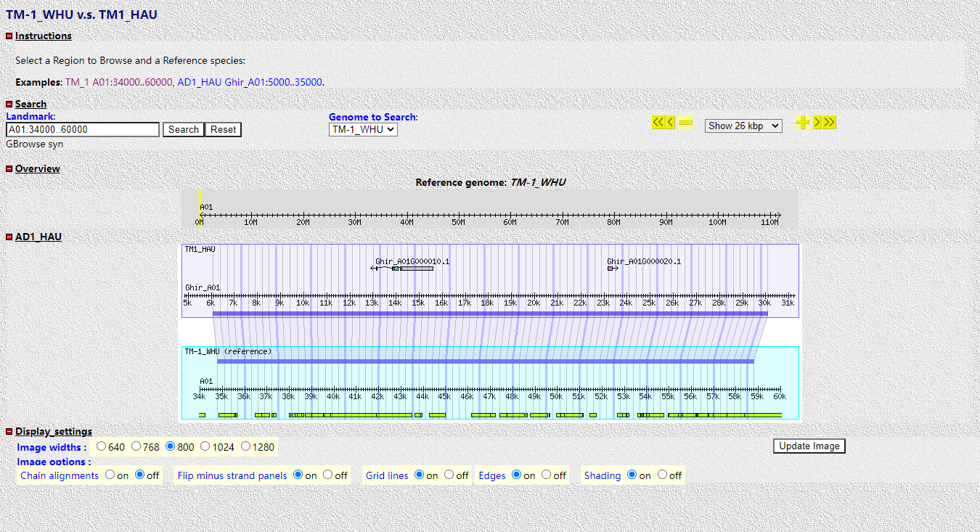Click the 50M mark on overview ruler
This screenshot has width=980, height=532.
pos(458,216)
